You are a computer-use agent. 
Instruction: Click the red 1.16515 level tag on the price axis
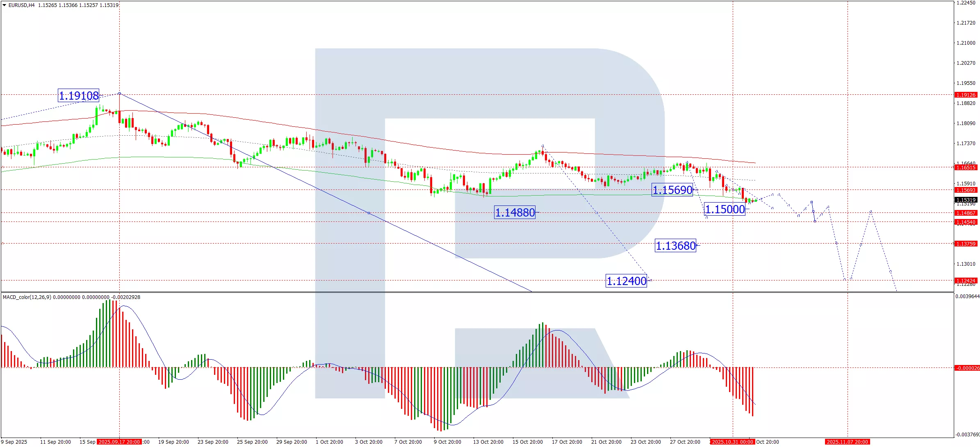pos(966,167)
